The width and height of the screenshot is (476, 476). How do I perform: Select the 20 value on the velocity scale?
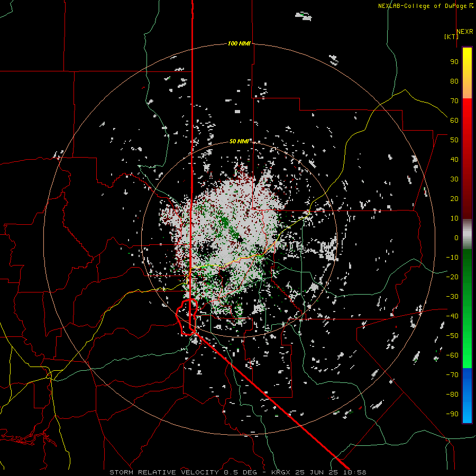[454, 199]
